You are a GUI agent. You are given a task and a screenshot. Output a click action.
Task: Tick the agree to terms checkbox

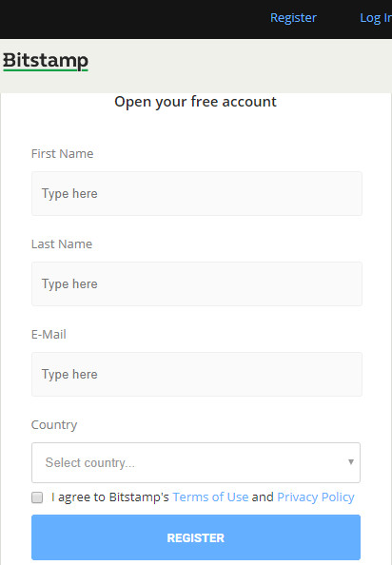click(x=37, y=497)
